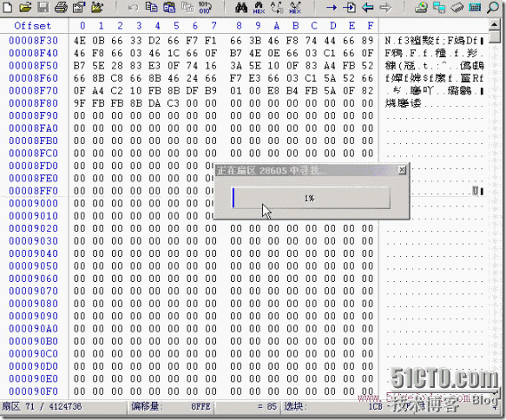Undo the last edit via curved arrow icon
The width and height of the screenshot is (506, 420).
[x=133, y=7]
